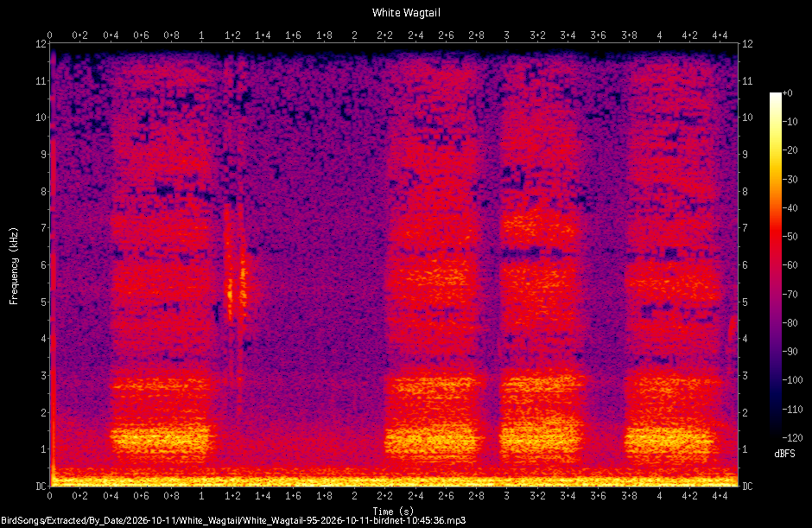Click the '+0' color scale label
This screenshot has width=812, height=528.
[x=788, y=93]
